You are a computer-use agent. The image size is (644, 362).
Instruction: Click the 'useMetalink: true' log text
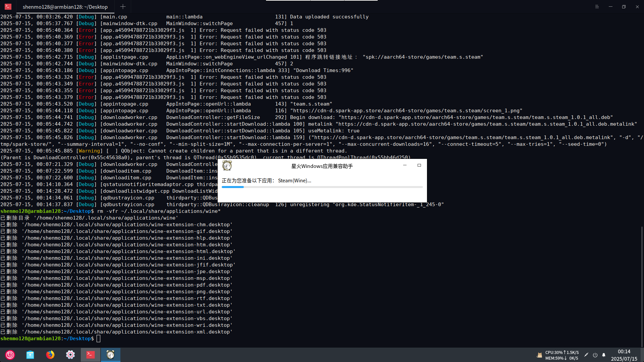tap(334, 131)
